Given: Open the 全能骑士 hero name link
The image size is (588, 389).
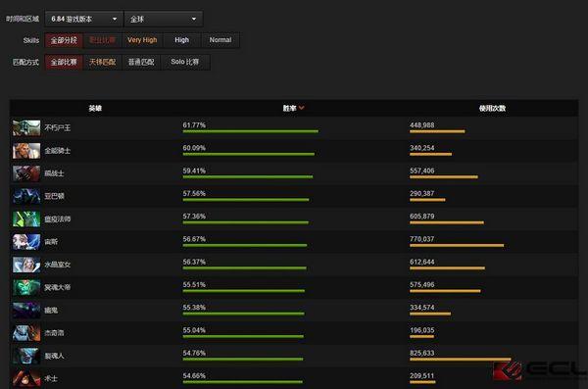Looking at the screenshot, I should [x=58, y=151].
